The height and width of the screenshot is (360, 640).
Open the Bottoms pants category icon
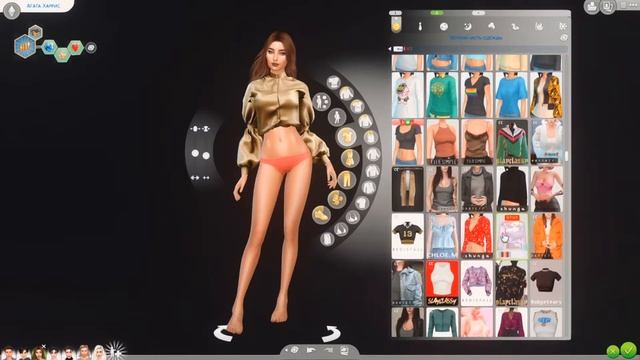pyautogui.click(x=347, y=180)
